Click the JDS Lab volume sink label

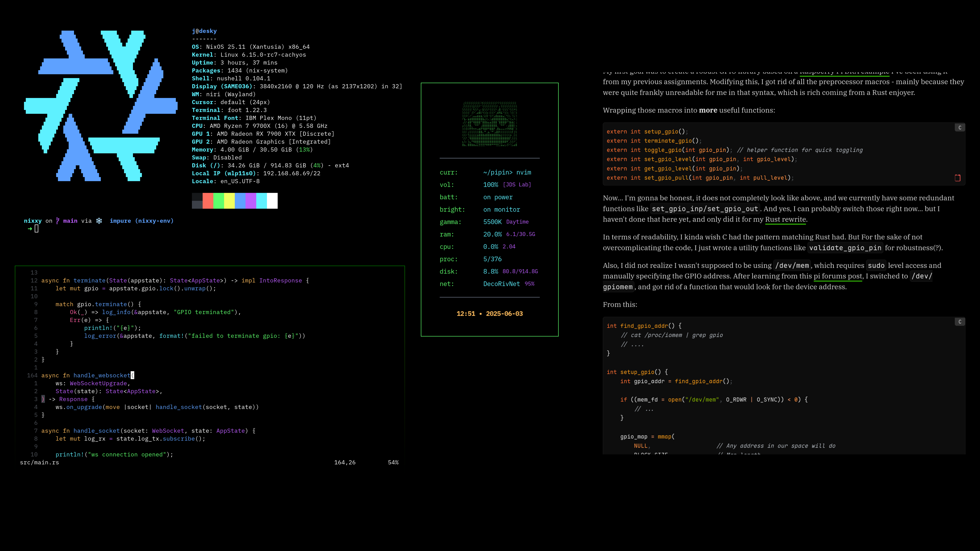(x=517, y=184)
